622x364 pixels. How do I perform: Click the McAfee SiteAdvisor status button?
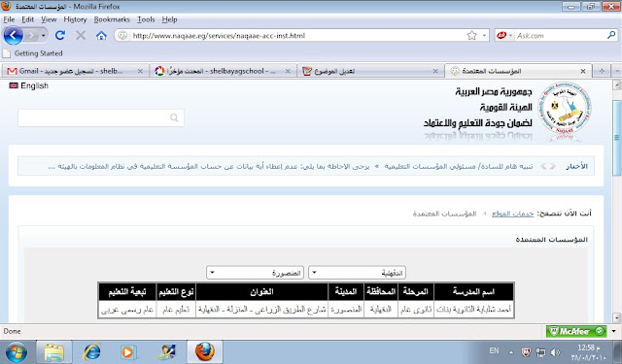576,331
